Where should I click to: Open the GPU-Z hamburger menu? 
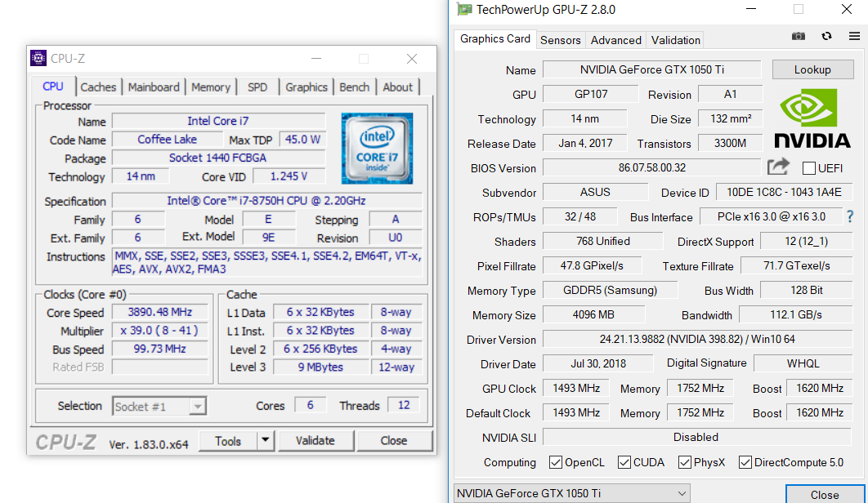pos(854,36)
